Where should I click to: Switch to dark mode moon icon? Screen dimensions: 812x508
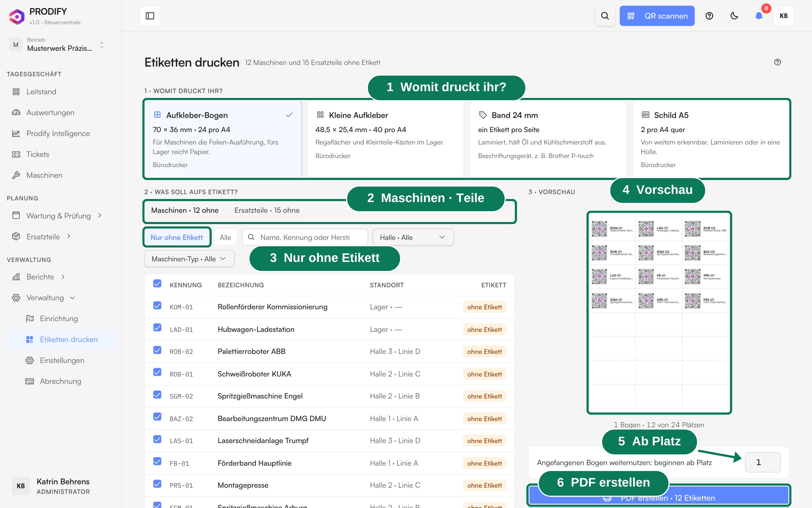click(734, 16)
